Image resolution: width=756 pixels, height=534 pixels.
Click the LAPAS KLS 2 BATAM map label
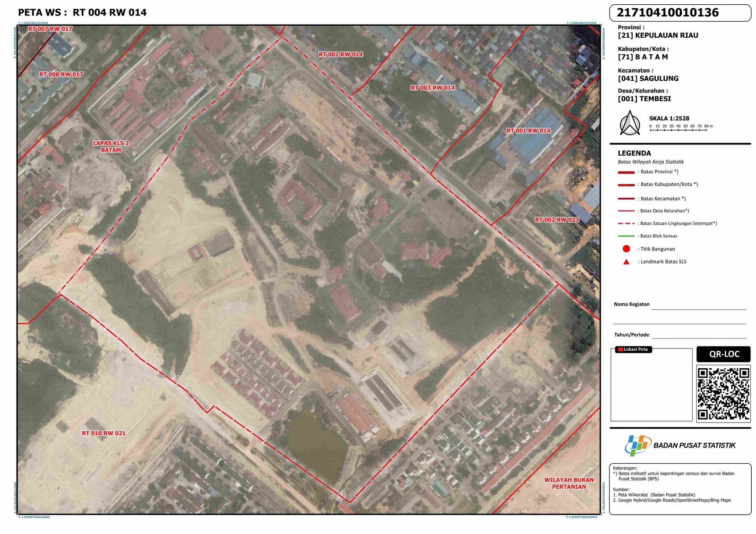[111, 146]
